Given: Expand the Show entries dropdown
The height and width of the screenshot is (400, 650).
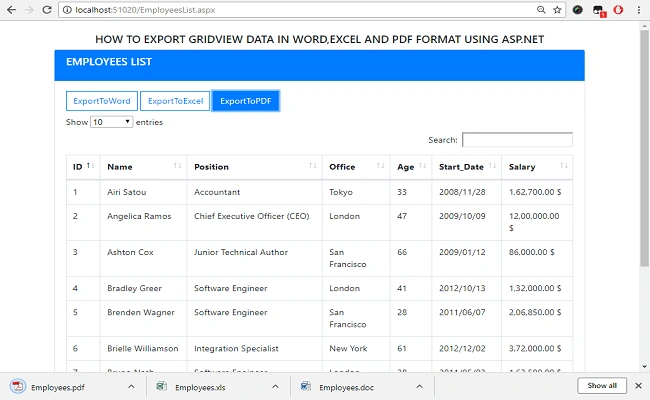Looking at the screenshot, I should (112, 122).
